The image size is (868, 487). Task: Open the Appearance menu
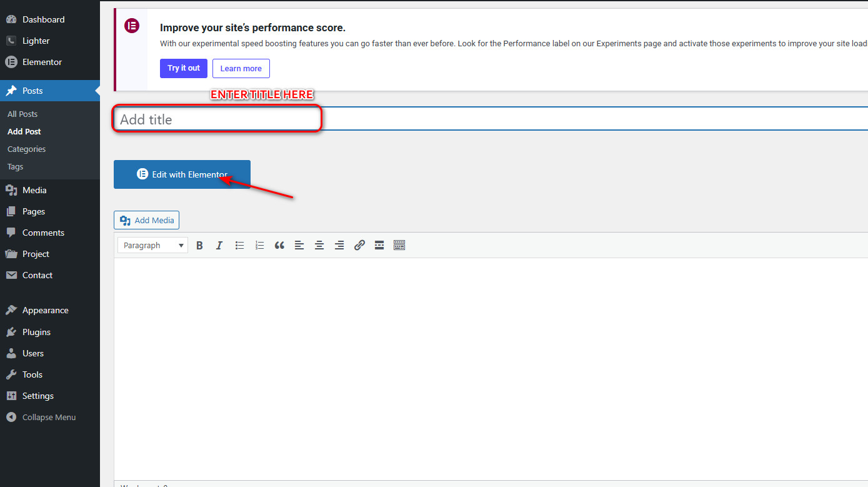[x=45, y=310]
